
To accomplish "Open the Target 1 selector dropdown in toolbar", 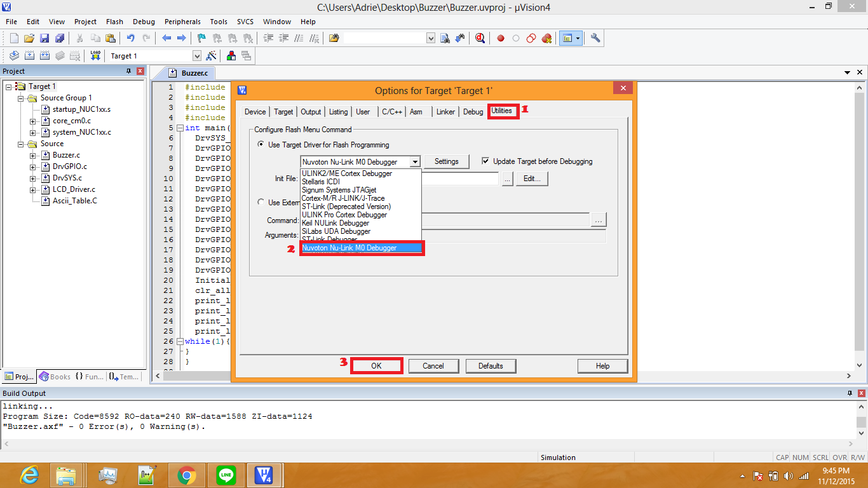I will click(196, 56).
